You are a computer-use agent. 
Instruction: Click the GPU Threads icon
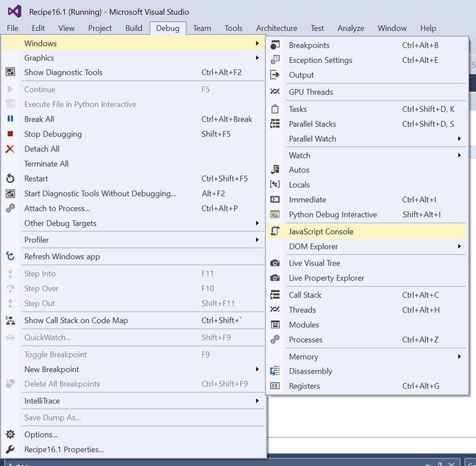[x=275, y=91]
